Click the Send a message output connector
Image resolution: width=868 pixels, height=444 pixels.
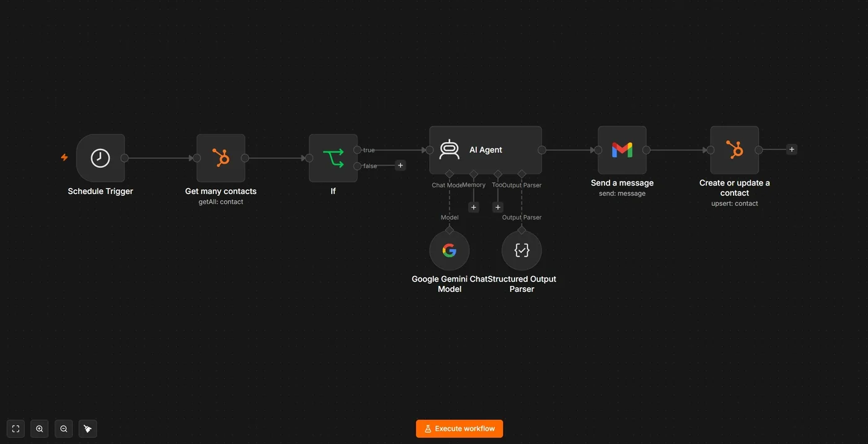(646, 150)
